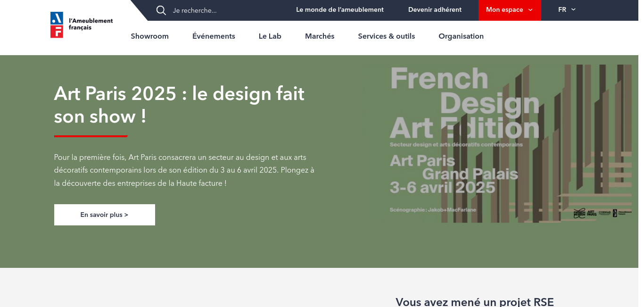Open the "Devenir adhérent" link

click(x=435, y=10)
